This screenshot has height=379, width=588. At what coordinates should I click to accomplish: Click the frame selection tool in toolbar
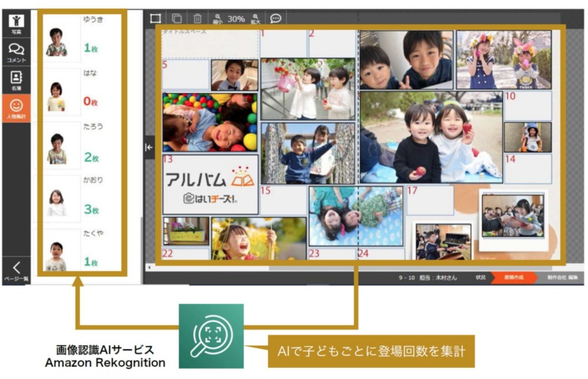155,18
